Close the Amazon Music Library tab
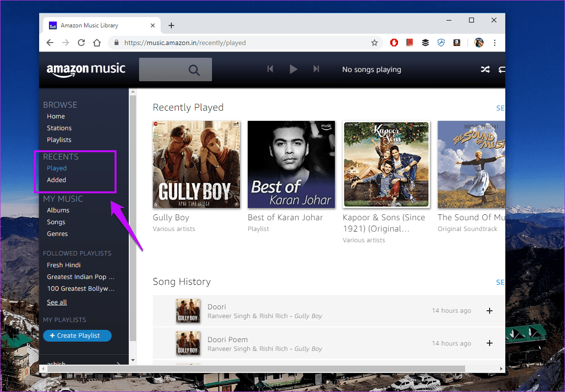 [153, 25]
